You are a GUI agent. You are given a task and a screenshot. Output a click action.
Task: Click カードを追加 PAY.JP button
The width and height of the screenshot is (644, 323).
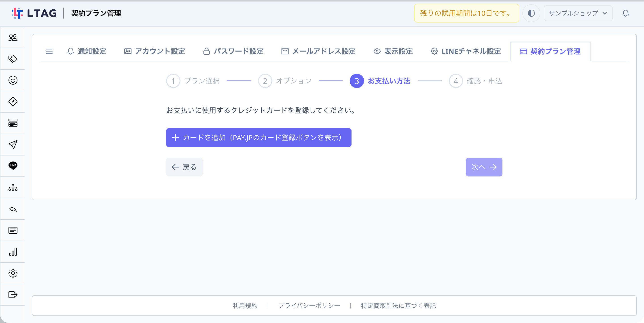pyautogui.click(x=258, y=138)
